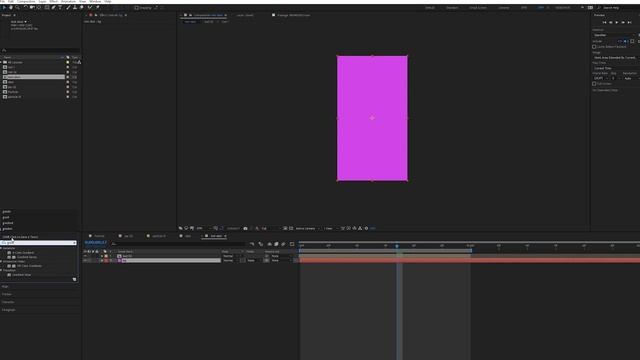
Task: Click the red layer bar in timeline
Action: pos(469,260)
